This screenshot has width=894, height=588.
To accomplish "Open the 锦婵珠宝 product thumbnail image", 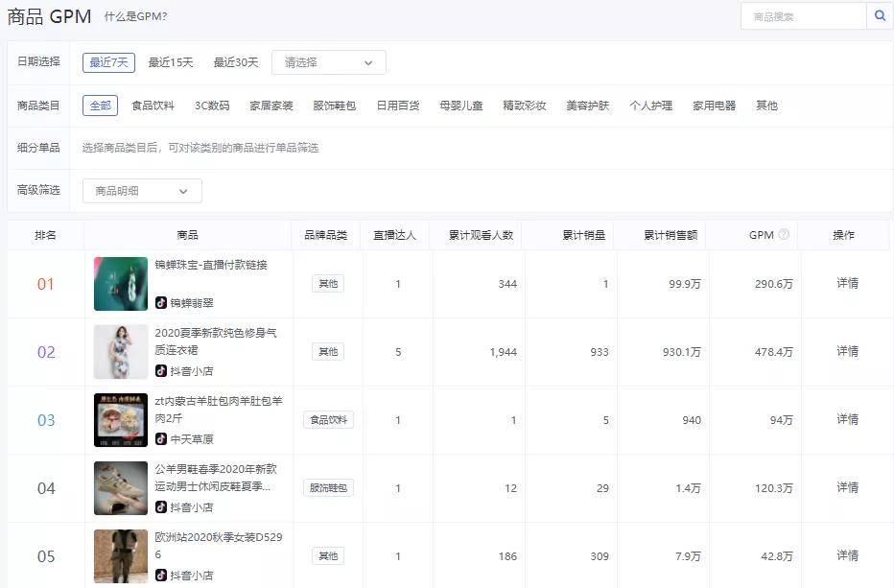I will tap(121, 284).
